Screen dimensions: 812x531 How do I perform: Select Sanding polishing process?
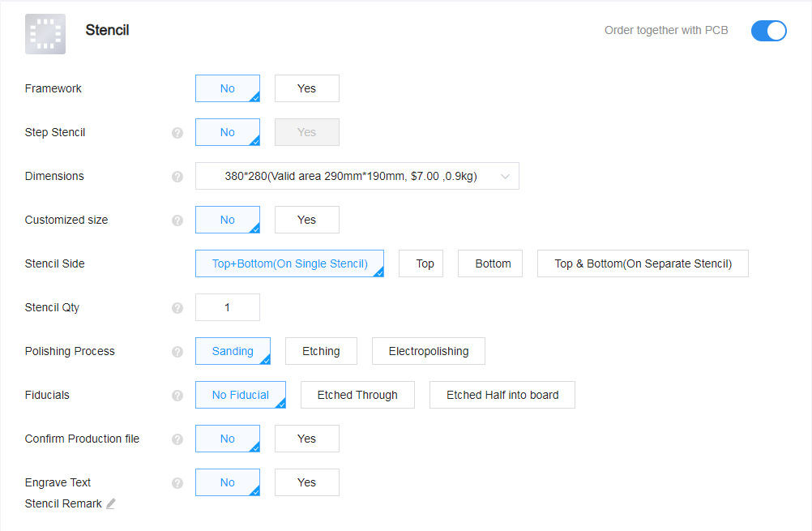coord(233,351)
